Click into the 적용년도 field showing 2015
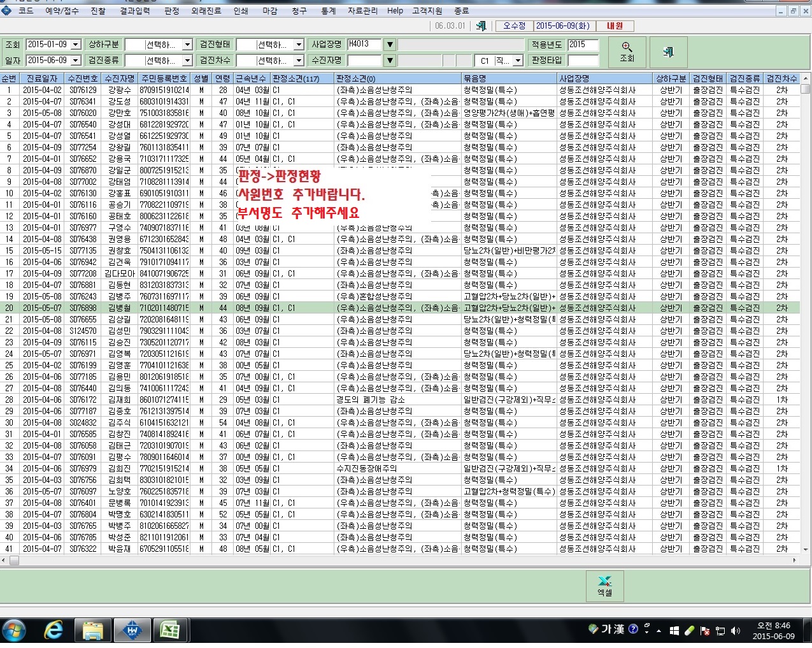This screenshot has height=648, width=812. pyautogui.click(x=583, y=45)
